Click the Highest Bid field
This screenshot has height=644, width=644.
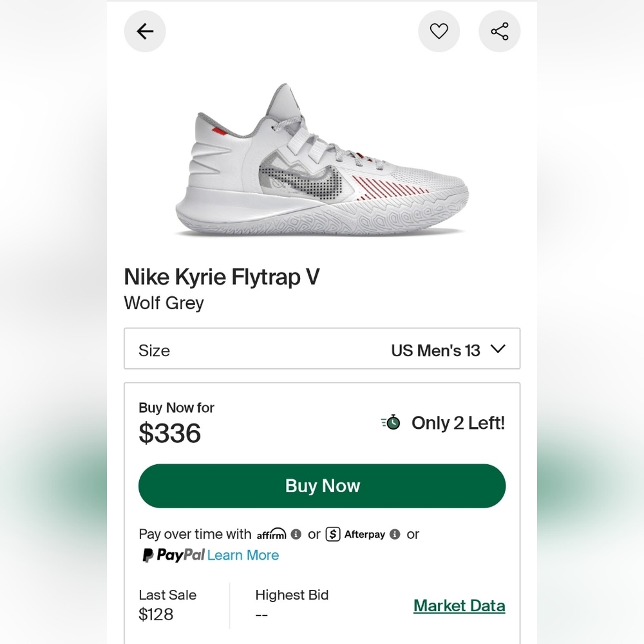[292, 605]
